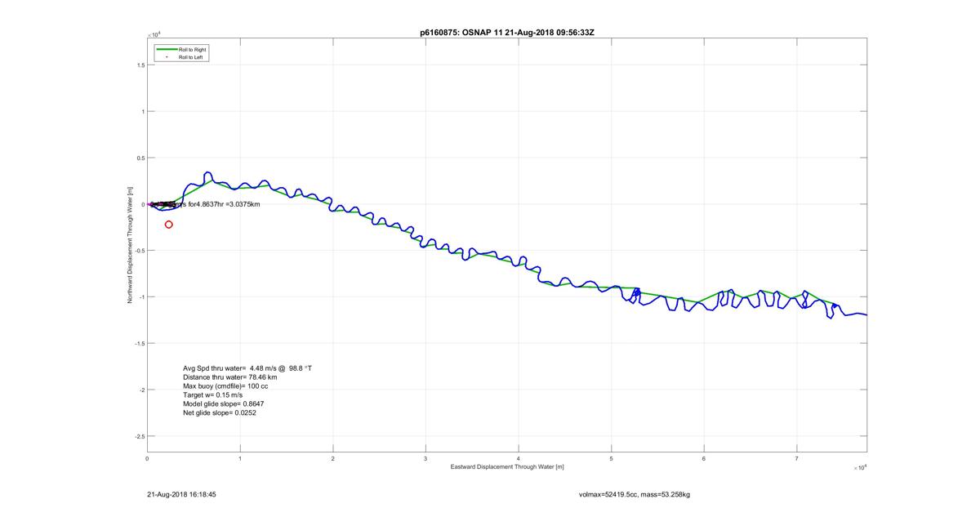Image resolution: width=980 pixels, height=508 pixels.
Task: Click the 'Eastward Displacement Through Water [m]' axis label
Action: coord(506,467)
